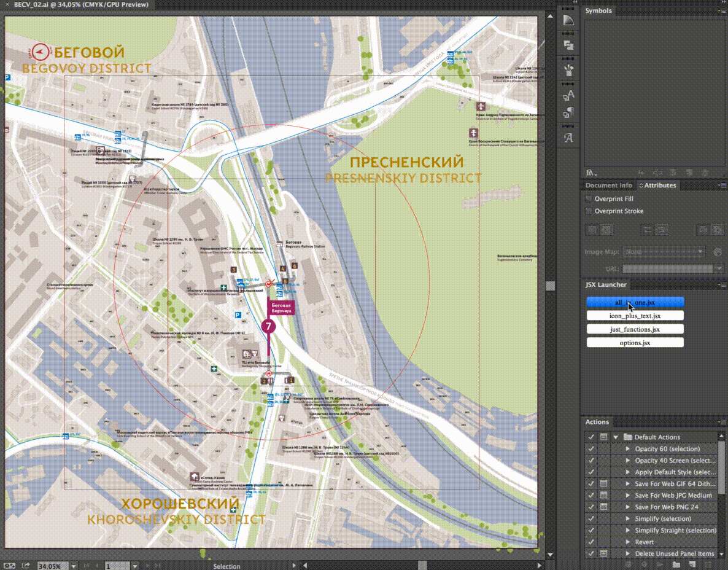This screenshot has width=728, height=570.
Task: Close the BECV_02.ai document tab
Action: tap(7, 5)
